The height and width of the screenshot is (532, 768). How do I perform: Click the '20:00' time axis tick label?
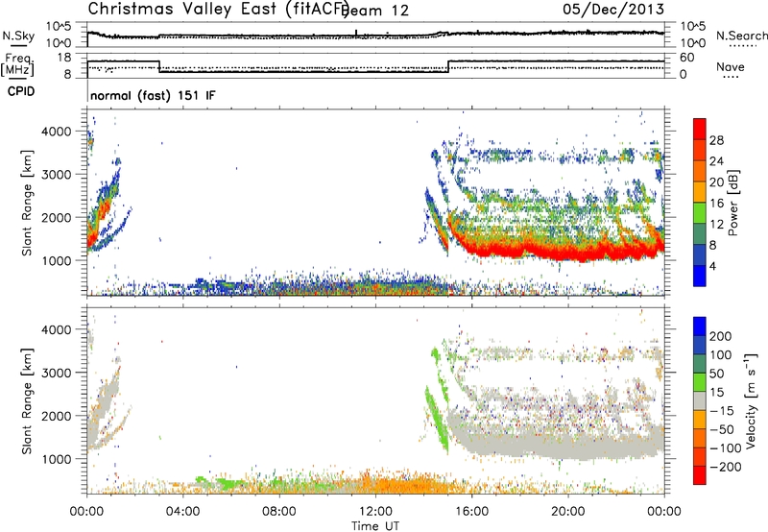(x=567, y=512)
